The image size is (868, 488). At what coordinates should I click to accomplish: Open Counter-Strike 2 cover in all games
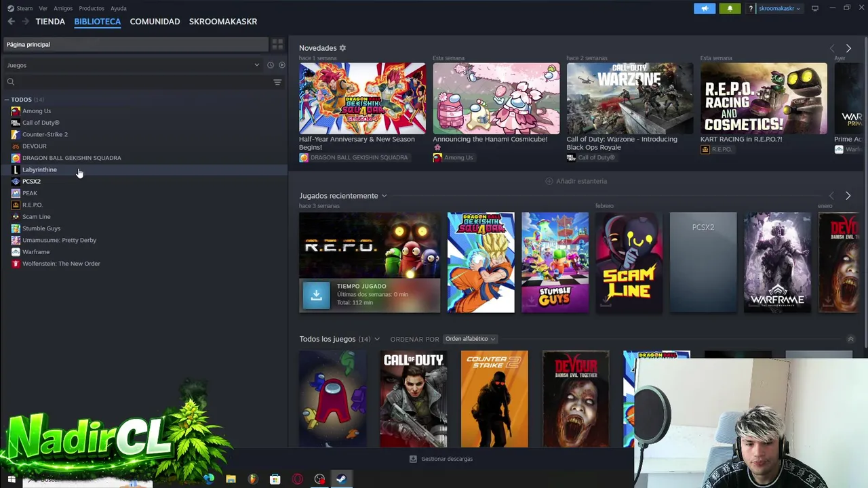494,399
